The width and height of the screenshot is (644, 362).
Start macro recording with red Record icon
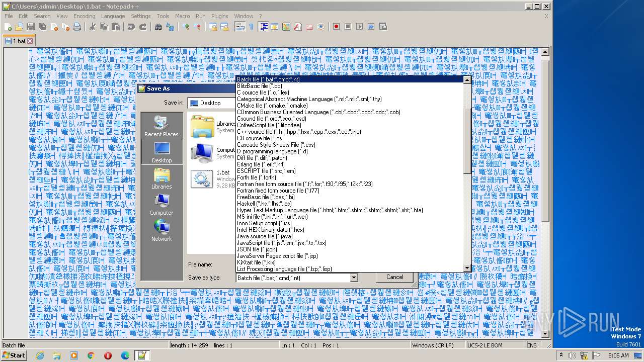click(x=336, y=27)
